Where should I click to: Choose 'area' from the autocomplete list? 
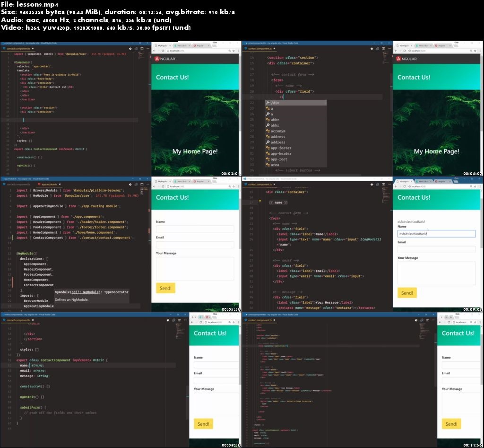point(295,165)
